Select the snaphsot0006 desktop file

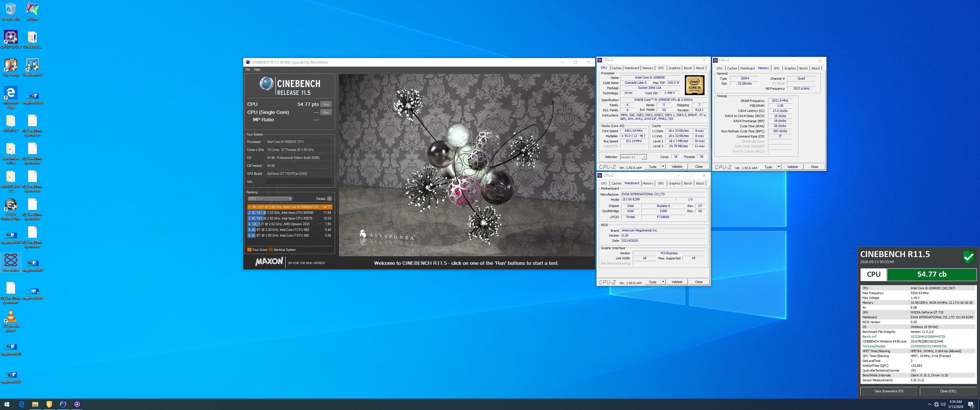[32, 293]
